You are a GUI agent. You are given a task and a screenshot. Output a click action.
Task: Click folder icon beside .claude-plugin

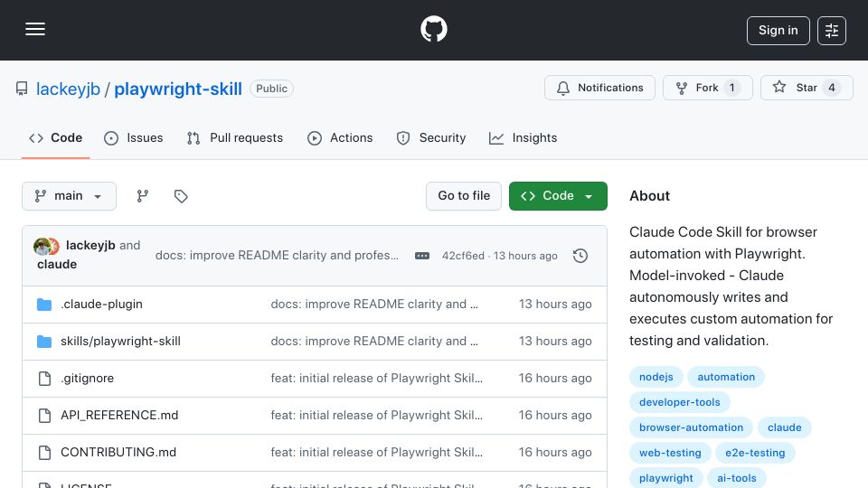(44, 305)
